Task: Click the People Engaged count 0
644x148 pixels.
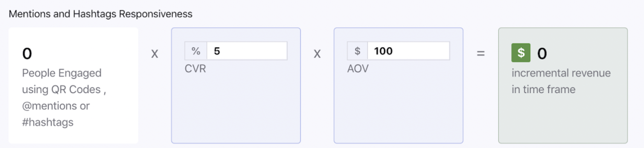Action: coord(27,54)
